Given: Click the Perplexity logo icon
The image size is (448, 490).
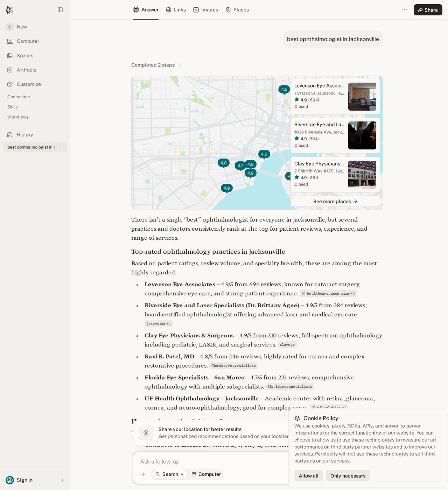Looking at the screenshot, I should [x=10, y=10].
